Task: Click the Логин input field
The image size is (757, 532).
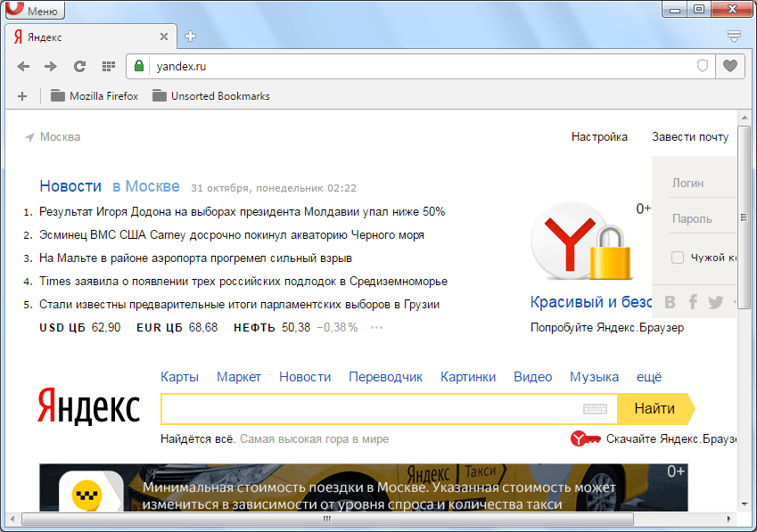Action: click(703, 184)
